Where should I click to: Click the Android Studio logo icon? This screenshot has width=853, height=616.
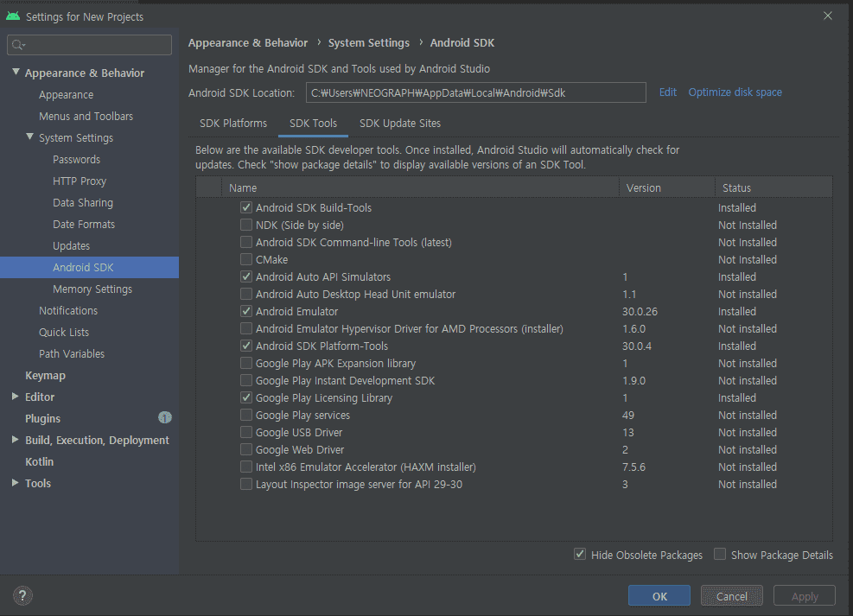click(x=13, y=16)
